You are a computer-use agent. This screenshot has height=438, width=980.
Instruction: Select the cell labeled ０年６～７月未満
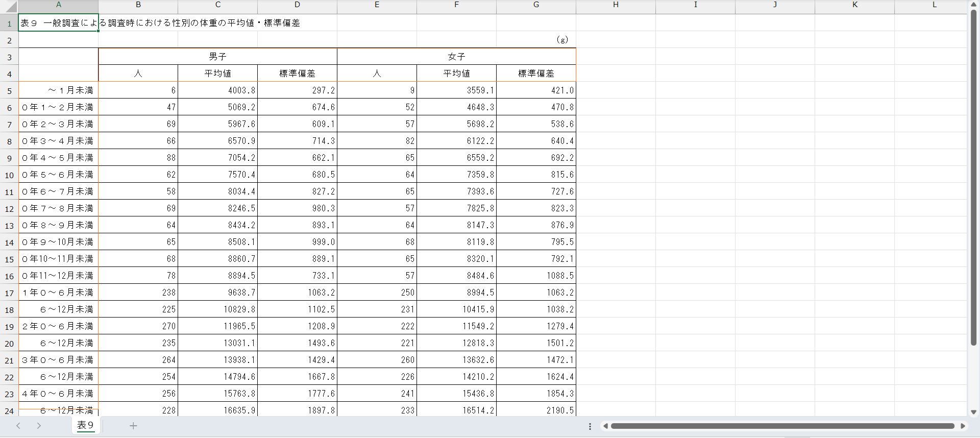58,191
